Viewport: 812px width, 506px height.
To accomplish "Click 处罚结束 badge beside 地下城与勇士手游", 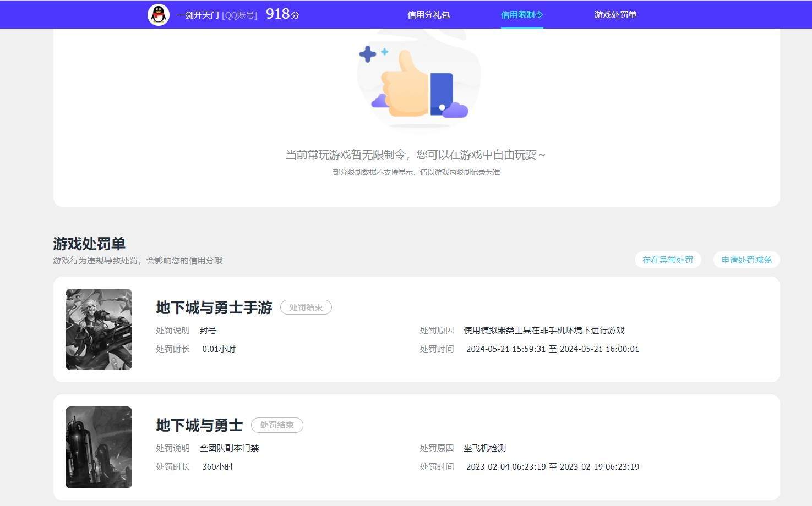I will pyautogui.click(x=306, y=307).
